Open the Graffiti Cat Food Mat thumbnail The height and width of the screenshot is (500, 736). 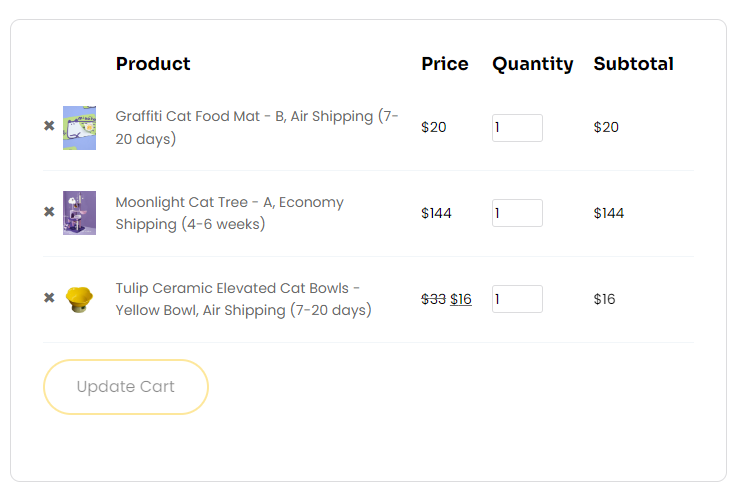point(79,128)
